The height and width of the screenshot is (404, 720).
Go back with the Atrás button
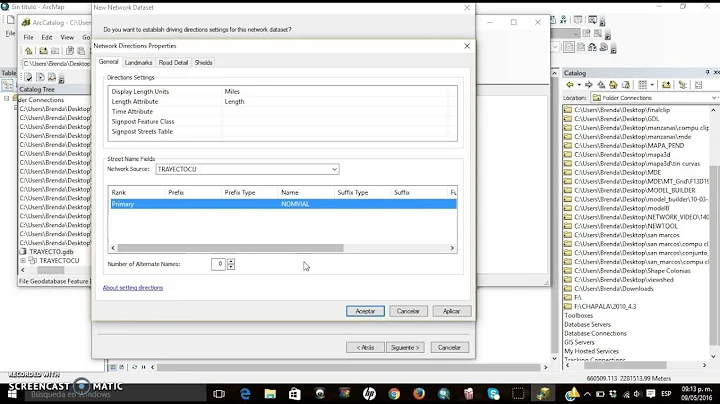365,348
